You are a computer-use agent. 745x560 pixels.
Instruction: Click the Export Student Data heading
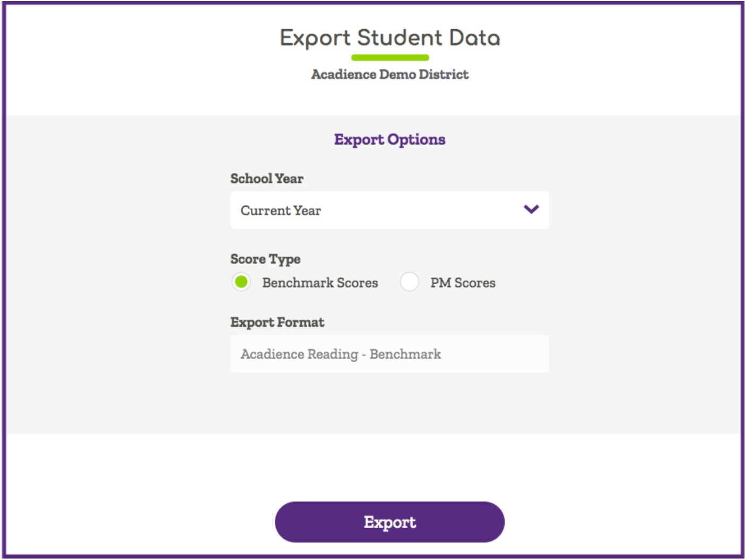(x=389, y=38)
